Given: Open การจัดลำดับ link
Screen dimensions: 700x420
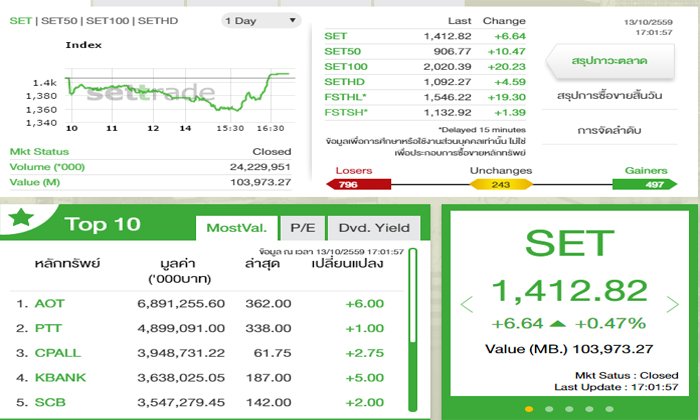Looking at the screenshot, I should click(x=609, y=130).
